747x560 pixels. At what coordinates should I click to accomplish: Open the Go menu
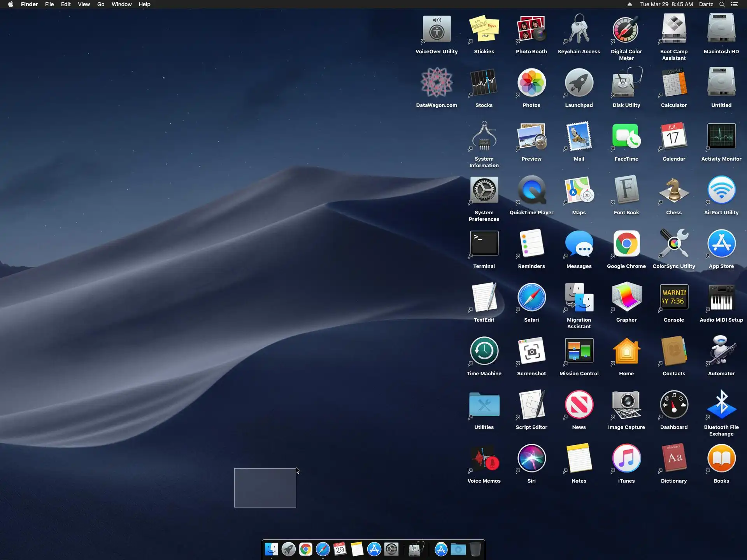pyautogui.click(x=100, y=4)
